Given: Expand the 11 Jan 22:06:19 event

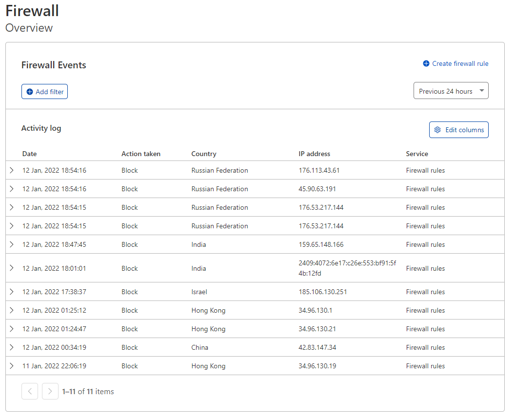Looking at the screenshot, I should pos(12,366).
